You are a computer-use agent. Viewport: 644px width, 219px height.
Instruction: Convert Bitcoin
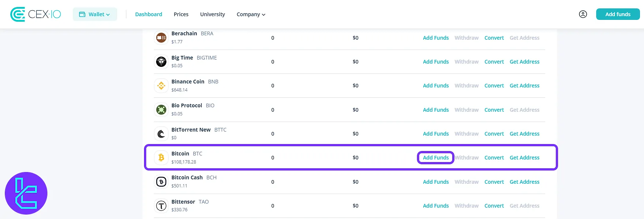494,158
